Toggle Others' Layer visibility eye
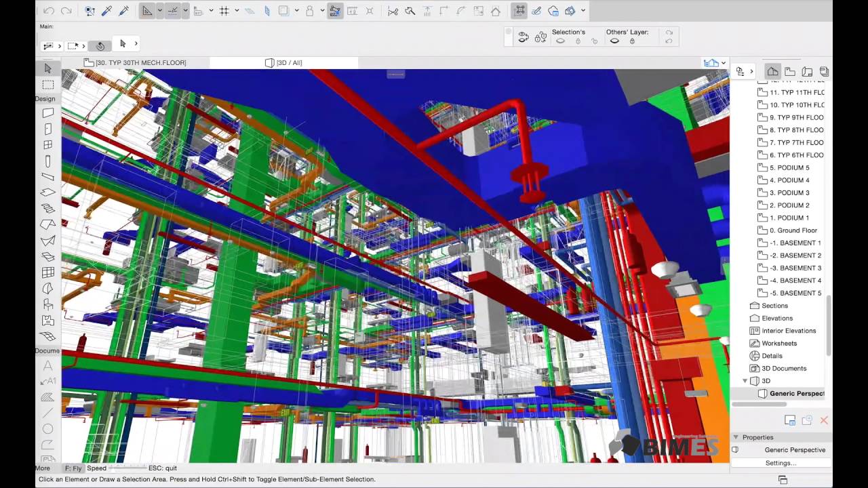Screen dimensions: 868x488 click(x=614, y=41)
